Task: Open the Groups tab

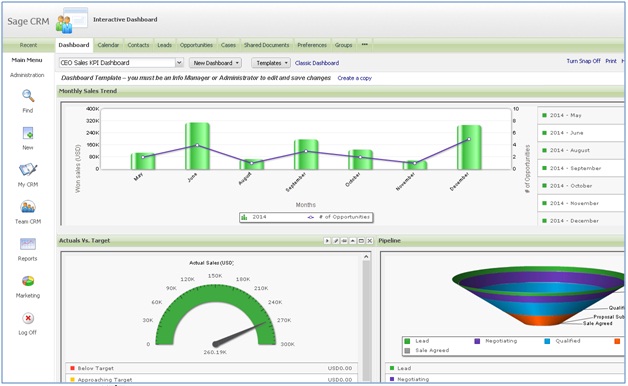Action: click(344, 45)
